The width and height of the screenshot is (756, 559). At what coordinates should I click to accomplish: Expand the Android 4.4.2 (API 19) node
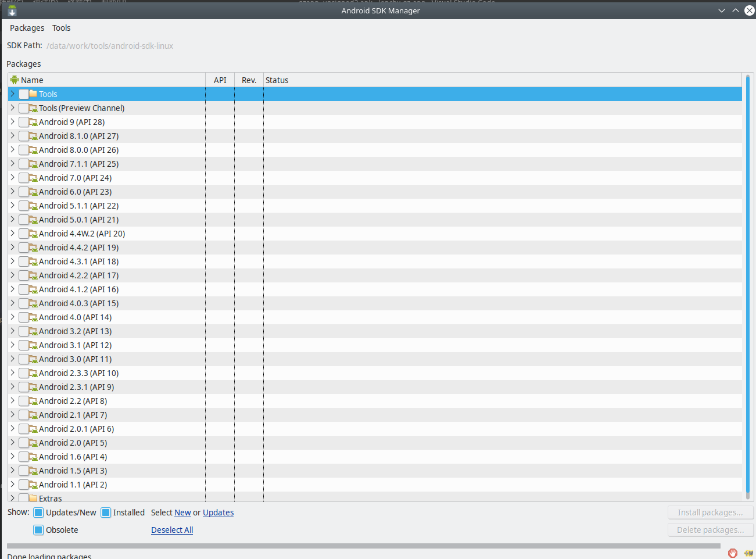[12, 247]
